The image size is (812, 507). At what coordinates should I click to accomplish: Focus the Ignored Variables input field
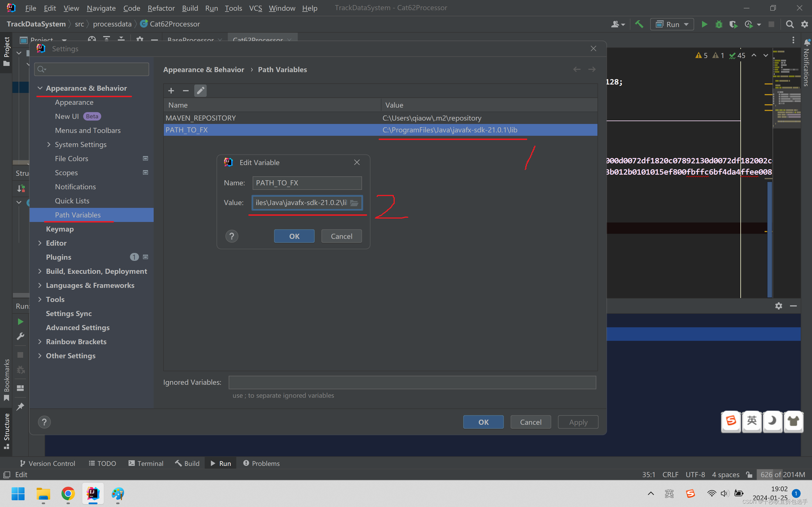pyautogui.click(x=412, y=382)
